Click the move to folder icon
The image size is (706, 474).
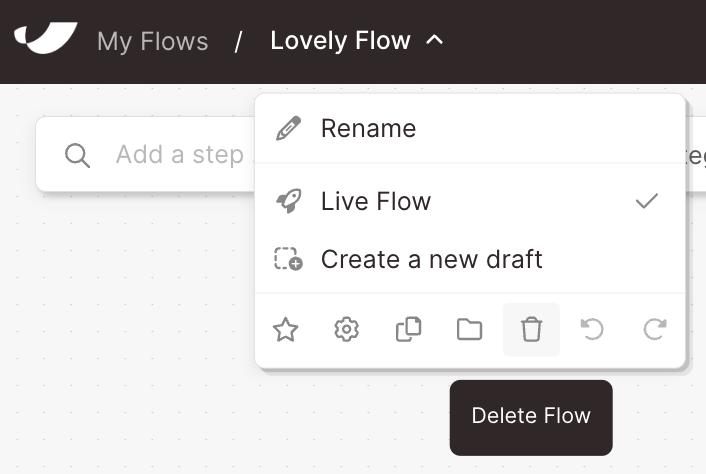(470, 330)
